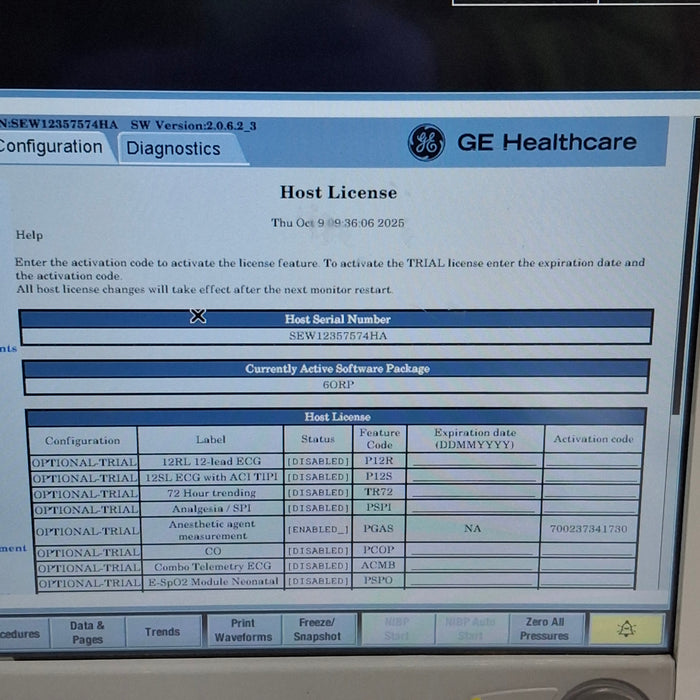Click the Trends button
The image size is (700, 700).
(x=162, y=632)
